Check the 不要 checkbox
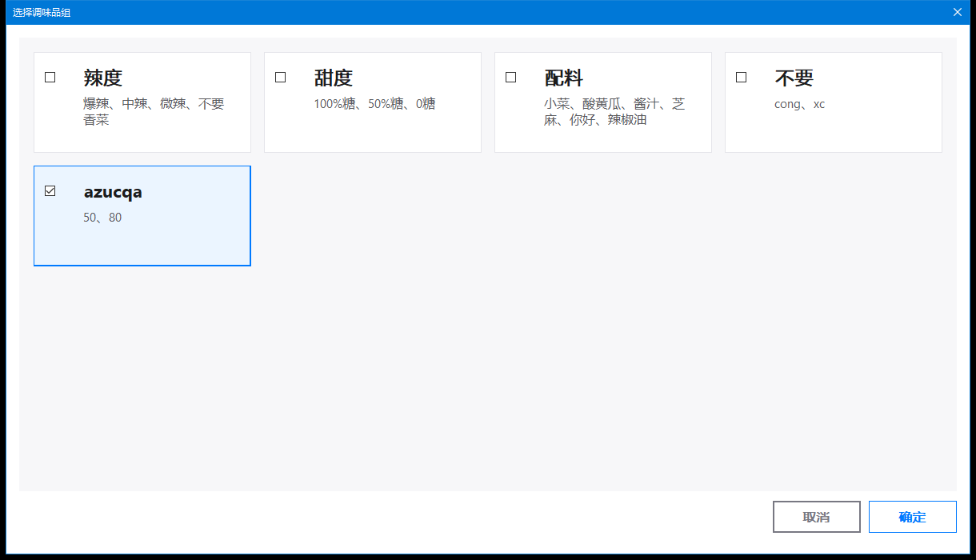 pyautogui.click(x=741, y=78)
